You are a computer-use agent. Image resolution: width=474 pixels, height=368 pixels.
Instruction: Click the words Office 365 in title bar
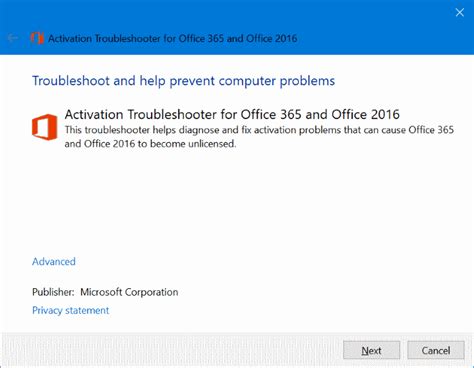pos(201,38)
